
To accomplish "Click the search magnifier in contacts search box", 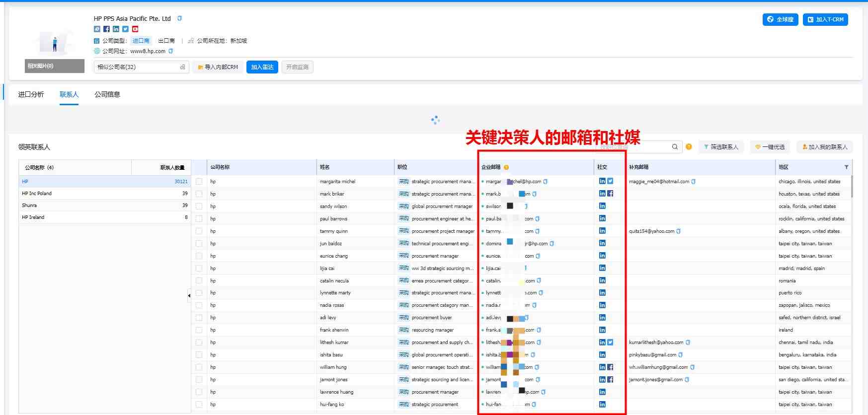I will click(x=675, y=147).
